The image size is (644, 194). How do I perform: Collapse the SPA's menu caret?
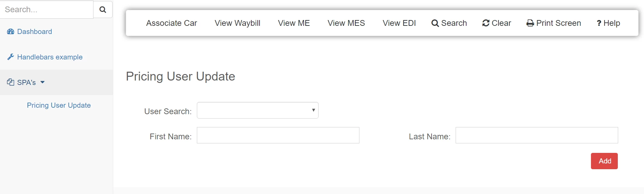43,82
